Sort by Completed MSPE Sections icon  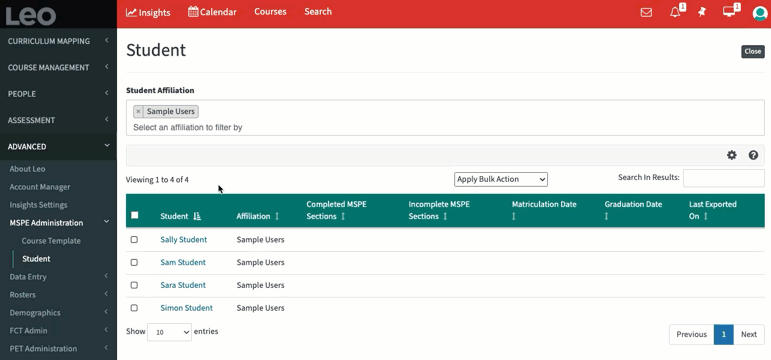pyautogui.click(x=343, y=216)
